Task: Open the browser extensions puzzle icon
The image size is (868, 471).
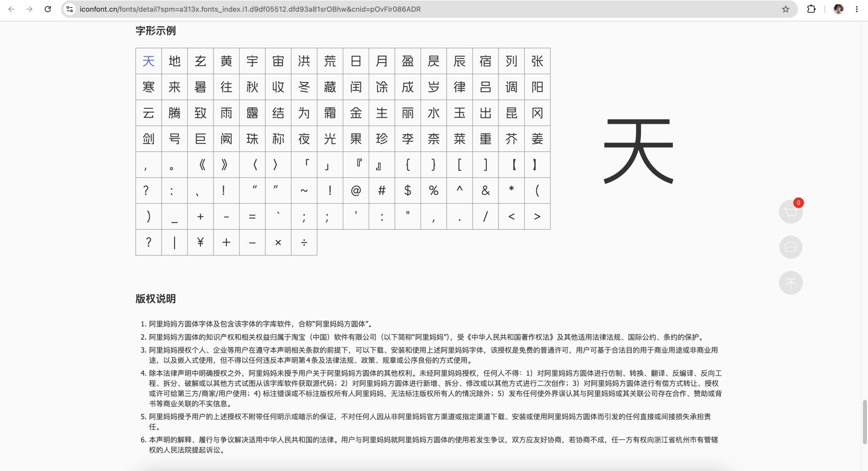Action: (x=811, y=9)
